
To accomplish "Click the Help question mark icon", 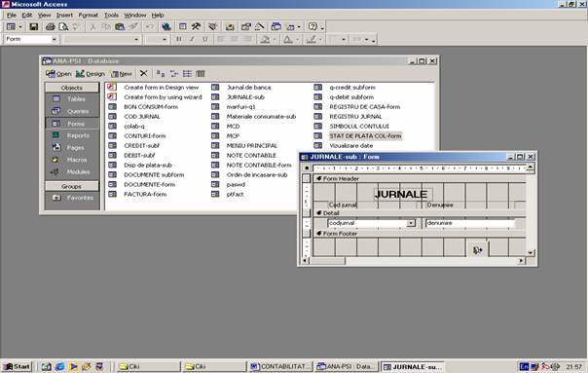I will click(x=312, y=26).
